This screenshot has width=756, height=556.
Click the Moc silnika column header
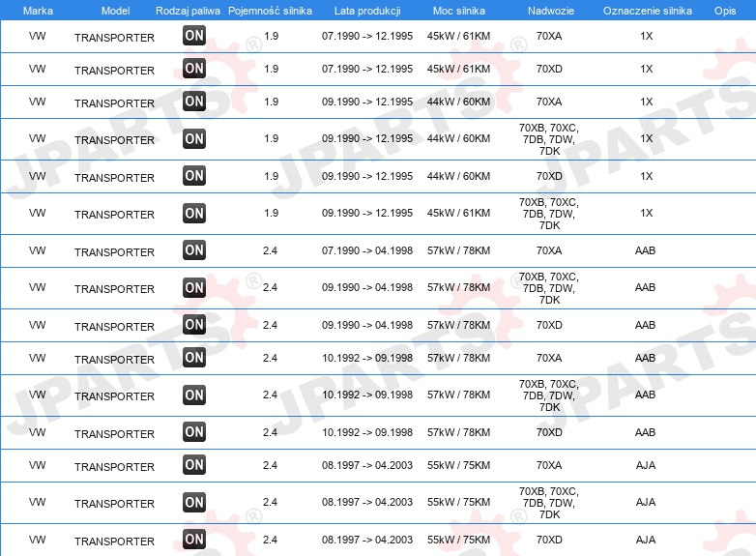point(459,11)
